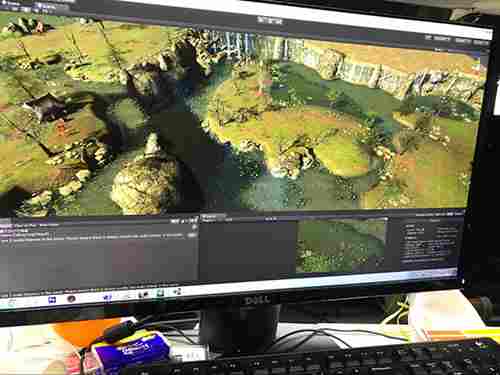Toggle the small icon on console's right edge
Image resolution: width=500 pixels, height=375 pixels.
[x=195, y=227]
